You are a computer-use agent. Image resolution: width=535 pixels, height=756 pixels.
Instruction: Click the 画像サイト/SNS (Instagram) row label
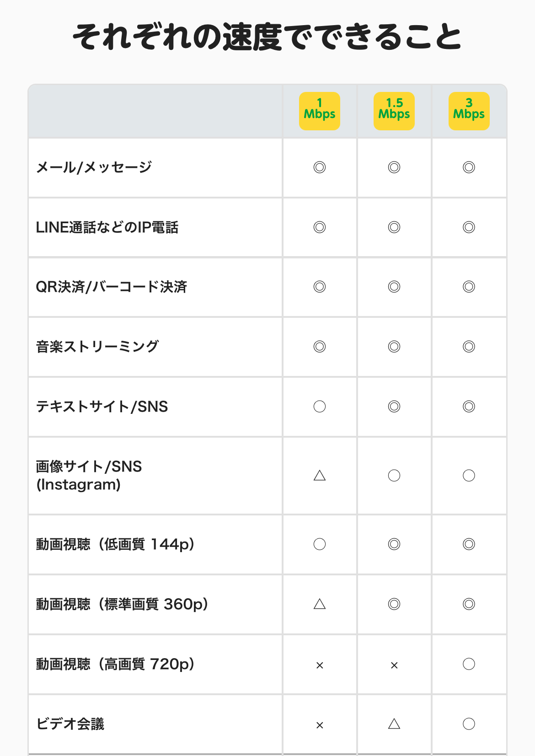(x=89, y=475)
